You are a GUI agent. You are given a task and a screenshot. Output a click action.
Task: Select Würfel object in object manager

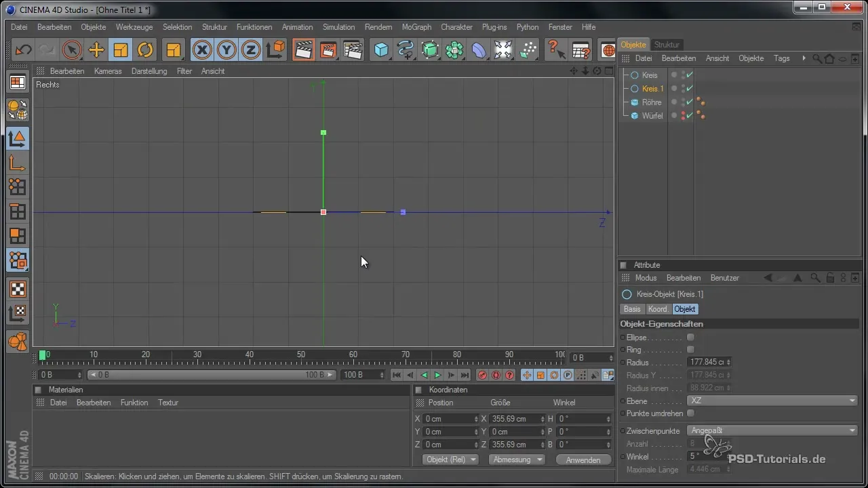[x=652, y=116]
